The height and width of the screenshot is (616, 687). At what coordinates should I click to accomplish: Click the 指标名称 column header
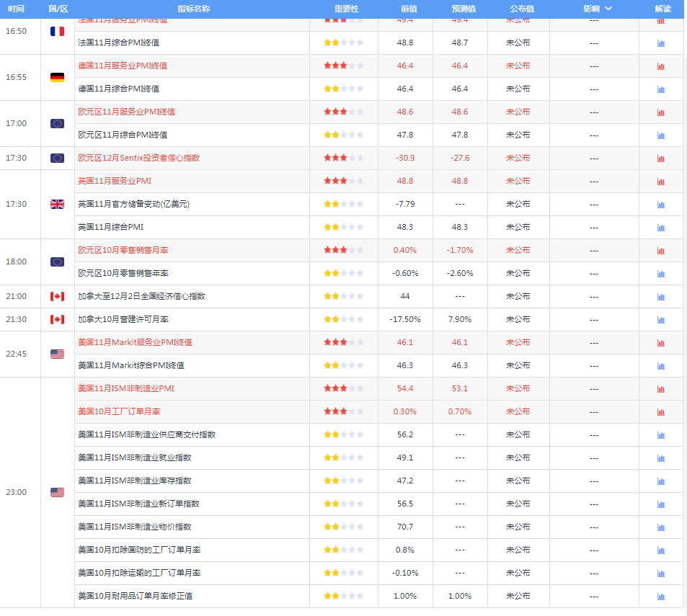click(x=194, y=9)
